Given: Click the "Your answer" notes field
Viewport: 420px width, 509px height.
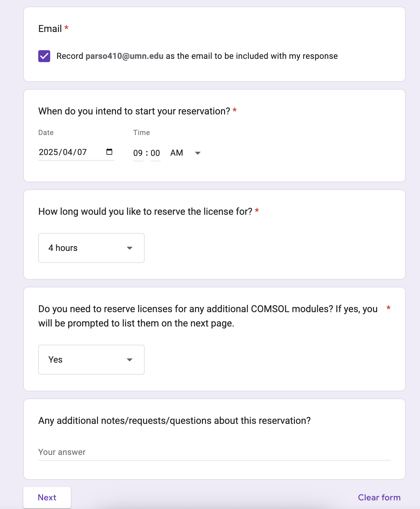Looking at the screenshot, I should 214,452.
